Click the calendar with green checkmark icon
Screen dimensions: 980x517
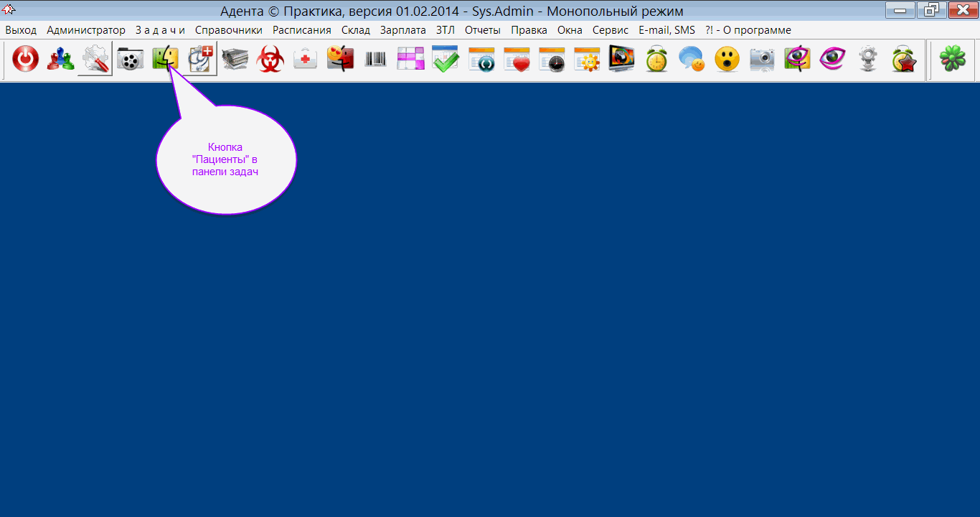[x=446, y=60]
